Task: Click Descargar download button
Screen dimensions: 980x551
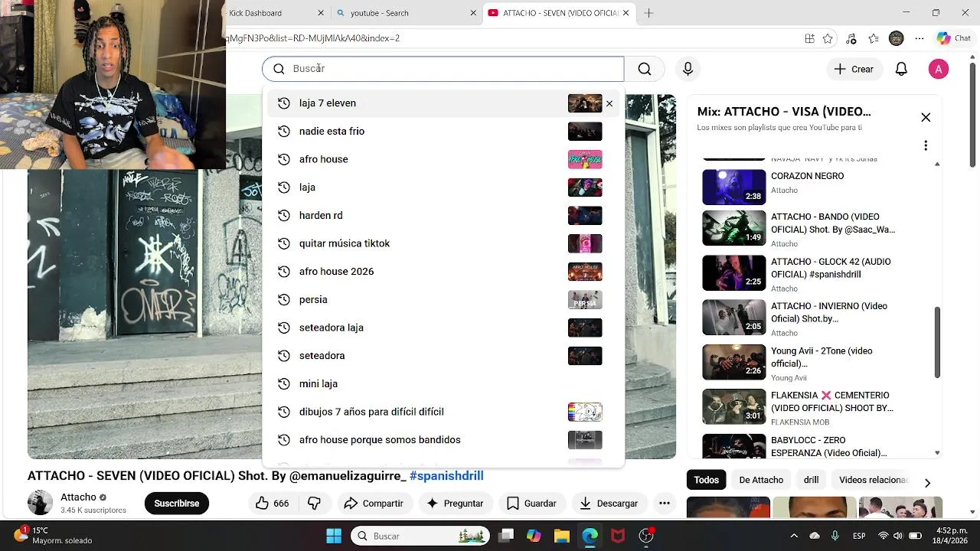Action: (609, 503)
